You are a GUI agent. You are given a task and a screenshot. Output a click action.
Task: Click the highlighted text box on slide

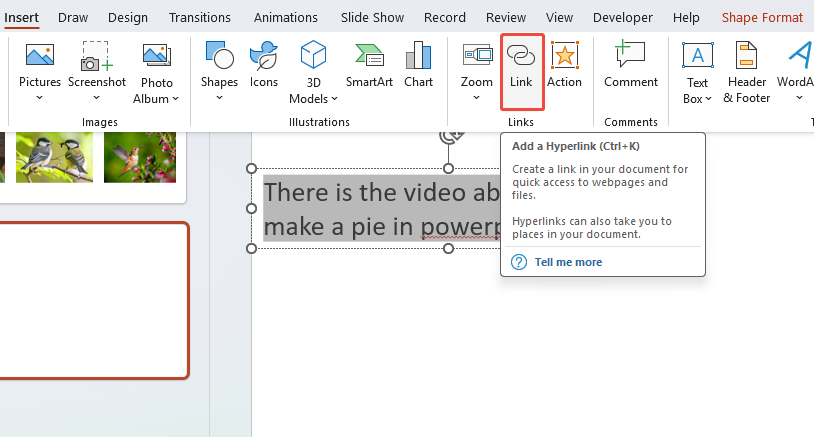pyautogui.click(x=380, y=208)
